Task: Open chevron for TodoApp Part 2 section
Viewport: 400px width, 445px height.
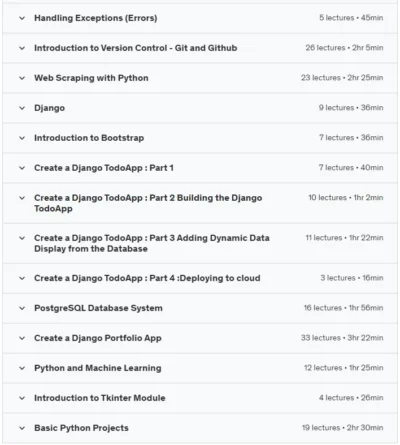Action: [x=22, y=198]
